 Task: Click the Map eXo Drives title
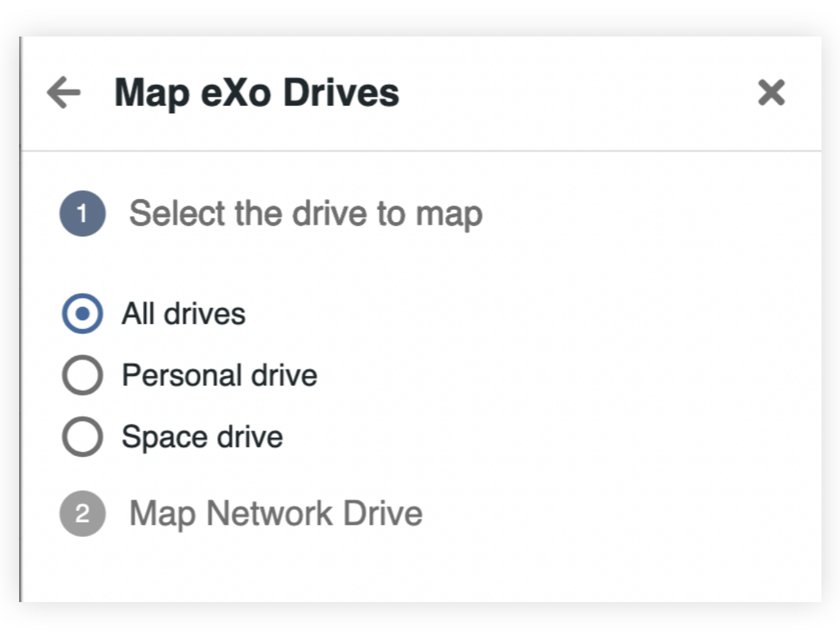coord(257,93)
